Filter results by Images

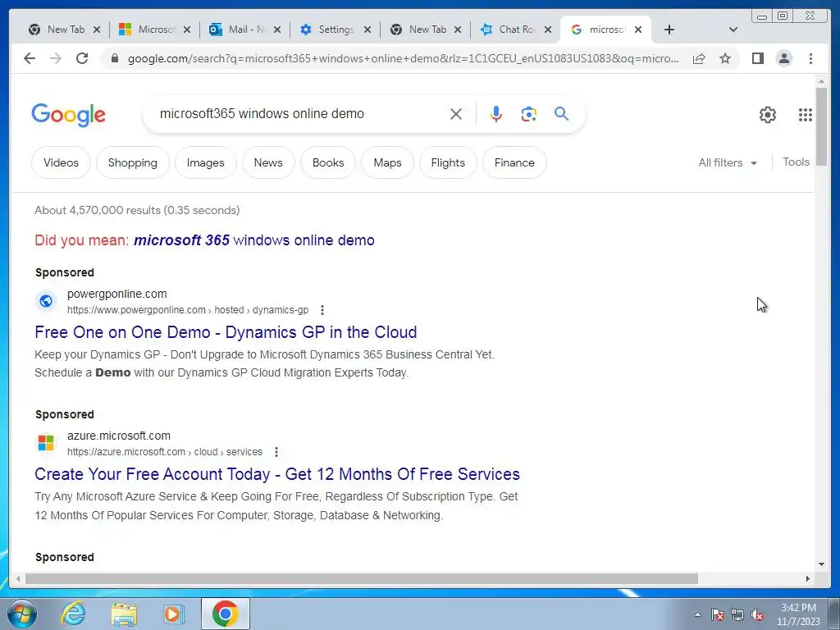tap(205, 163)
